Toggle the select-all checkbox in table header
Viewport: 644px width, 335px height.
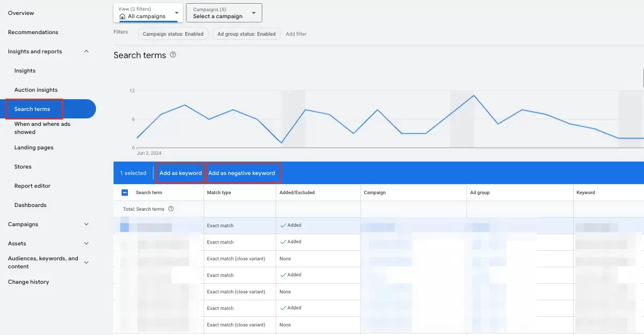[x=125, y=193]
